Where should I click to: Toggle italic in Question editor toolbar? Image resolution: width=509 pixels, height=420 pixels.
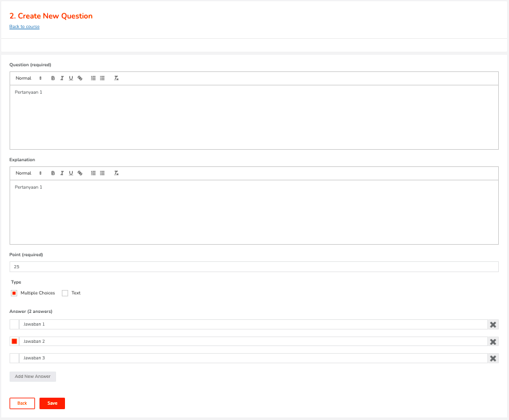click(62, 78)
